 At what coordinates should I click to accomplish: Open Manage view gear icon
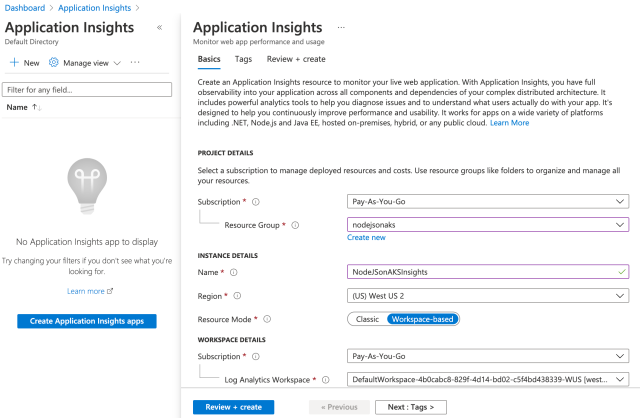[53, 62]
